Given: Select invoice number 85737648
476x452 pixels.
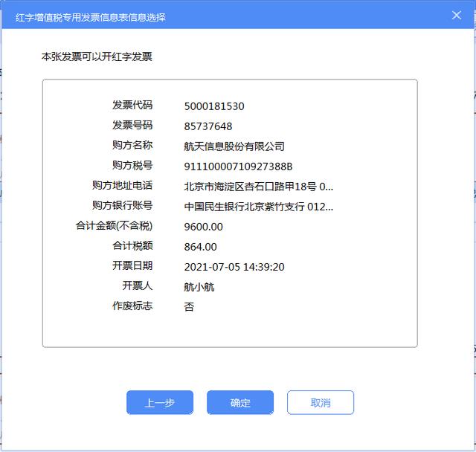Looking at the screenshot, I should [x=208, y=126].
